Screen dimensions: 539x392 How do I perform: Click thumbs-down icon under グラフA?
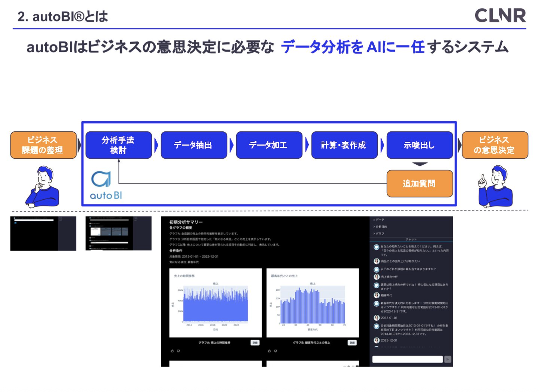pos(178,351)
